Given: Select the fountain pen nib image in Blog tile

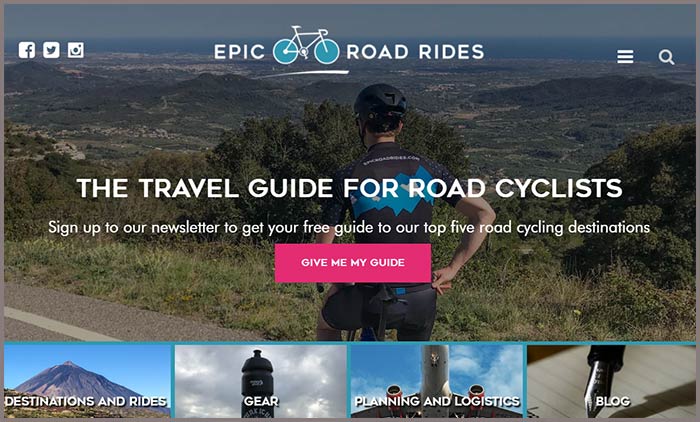Looking at the screenshot, I should (600, 380).
